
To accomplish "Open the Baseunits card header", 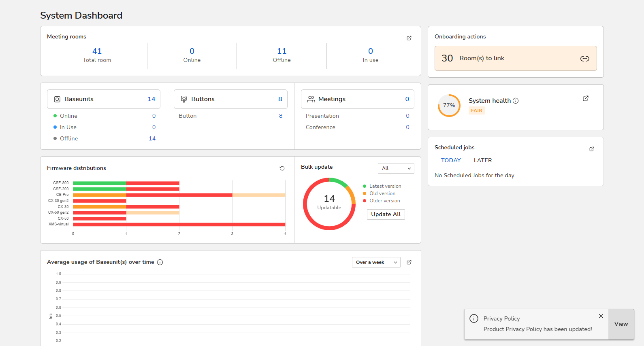I will [104, 99].
